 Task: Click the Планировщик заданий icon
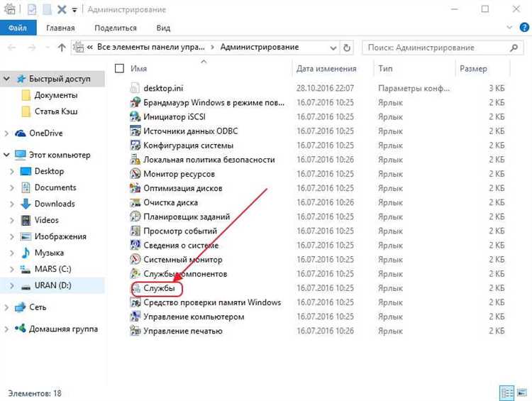coord(136,216)
